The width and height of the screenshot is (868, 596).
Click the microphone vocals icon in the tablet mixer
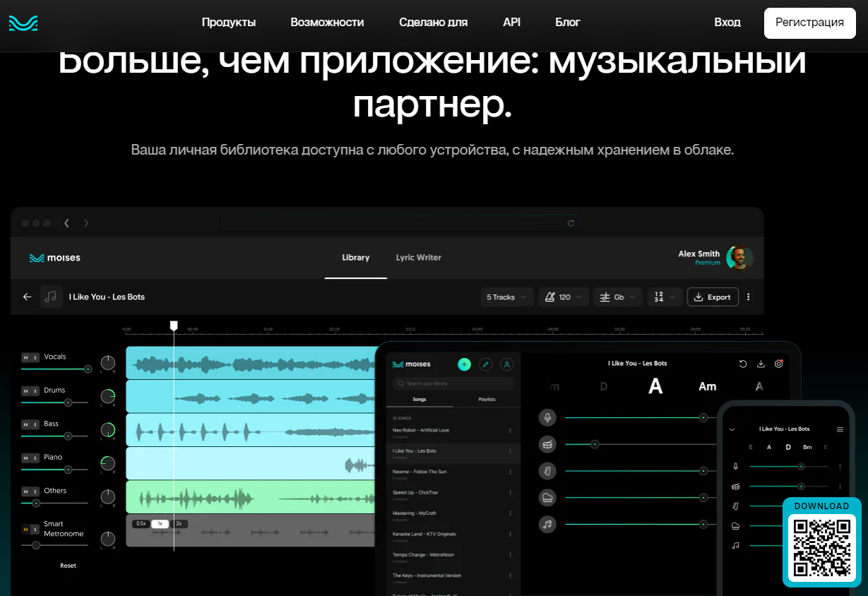pos(547,417)
